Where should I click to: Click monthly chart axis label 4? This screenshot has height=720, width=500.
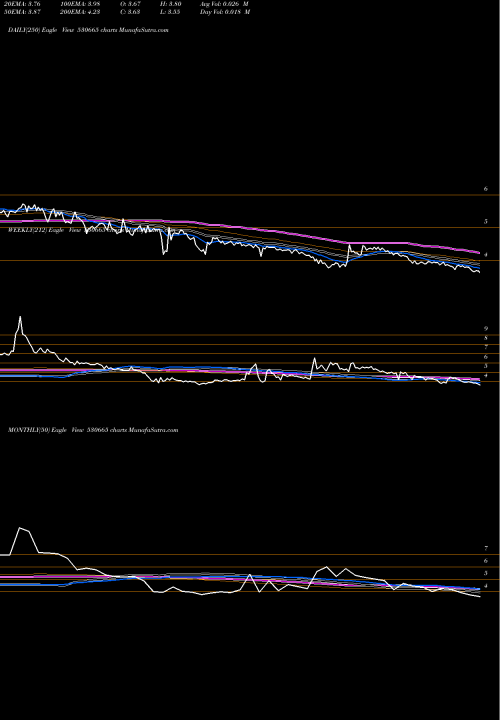[x=485, y=585]
